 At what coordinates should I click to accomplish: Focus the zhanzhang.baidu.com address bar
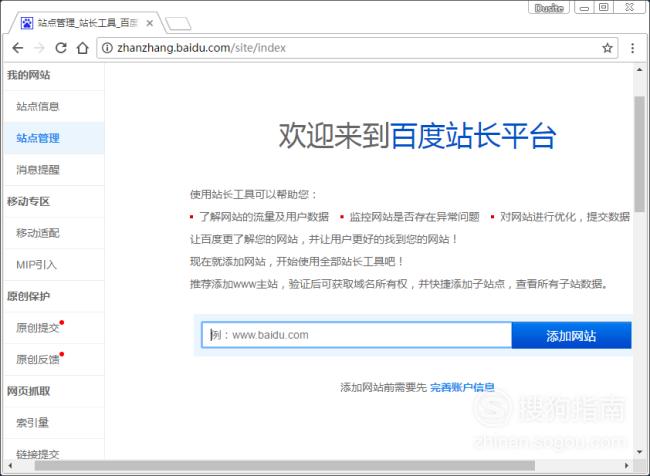[x=357, y=48]
